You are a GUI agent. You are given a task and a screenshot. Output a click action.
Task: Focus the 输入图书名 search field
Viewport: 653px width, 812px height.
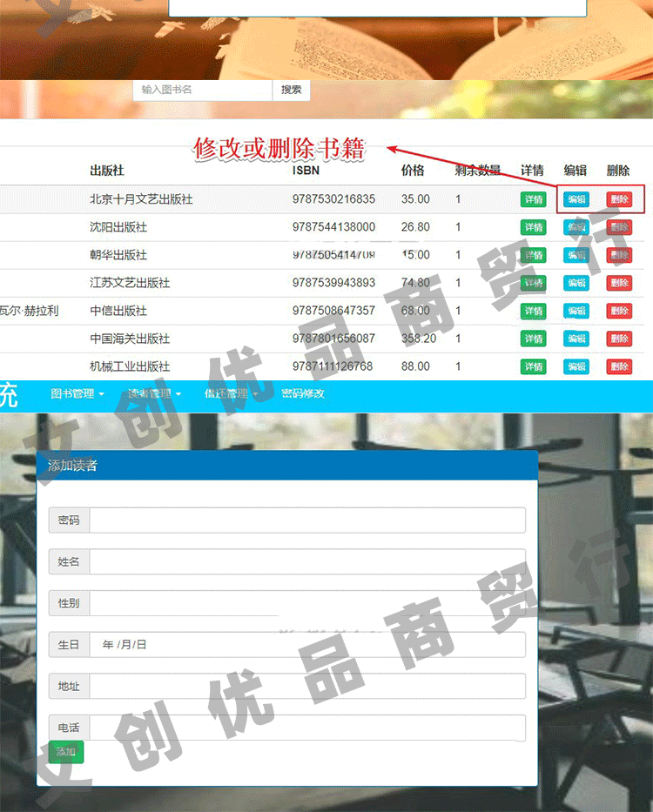point(203,91)
